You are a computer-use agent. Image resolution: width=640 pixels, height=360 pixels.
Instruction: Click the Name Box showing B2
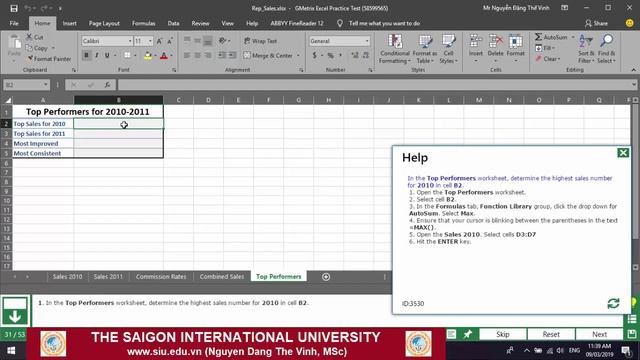[27, 84]
